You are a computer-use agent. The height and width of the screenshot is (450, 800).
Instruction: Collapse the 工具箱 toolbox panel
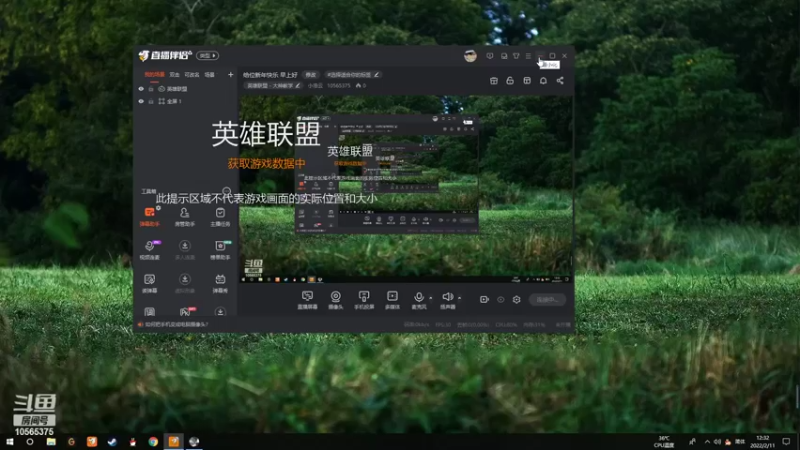227,191
